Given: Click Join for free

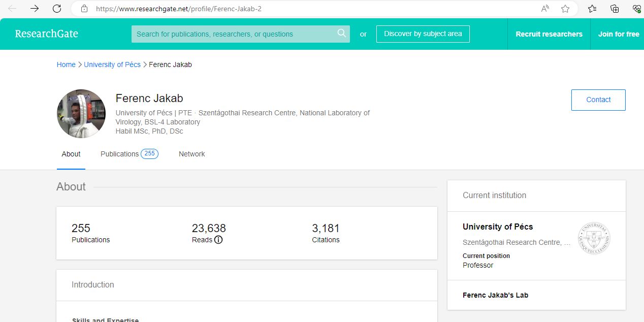Looking at the screenshot, I should [x=619, y=34].
